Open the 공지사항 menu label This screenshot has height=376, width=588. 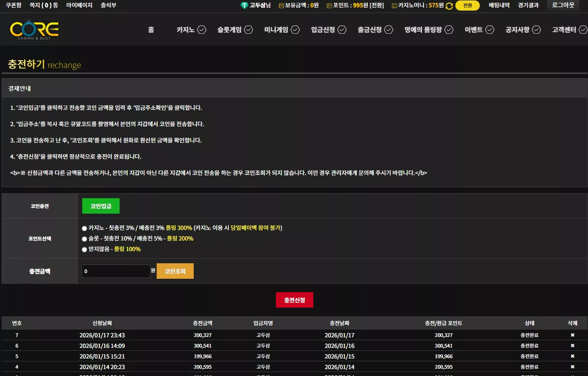518,30
